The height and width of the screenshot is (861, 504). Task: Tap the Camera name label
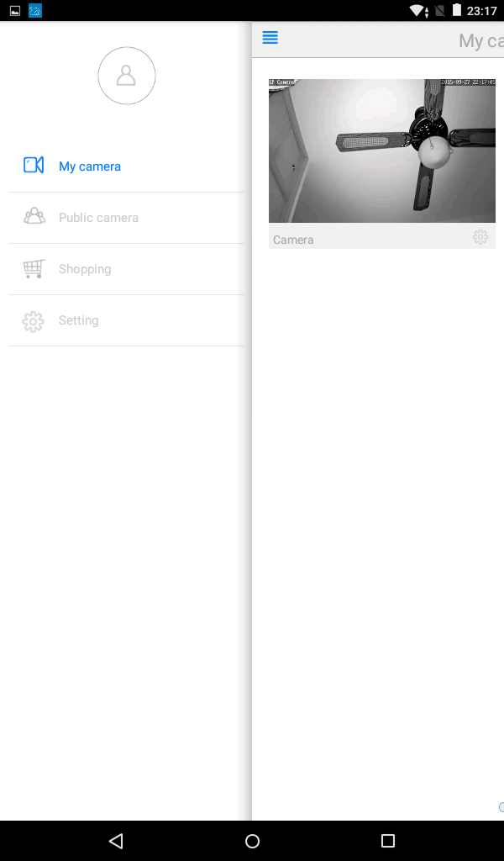coord(293,240)
